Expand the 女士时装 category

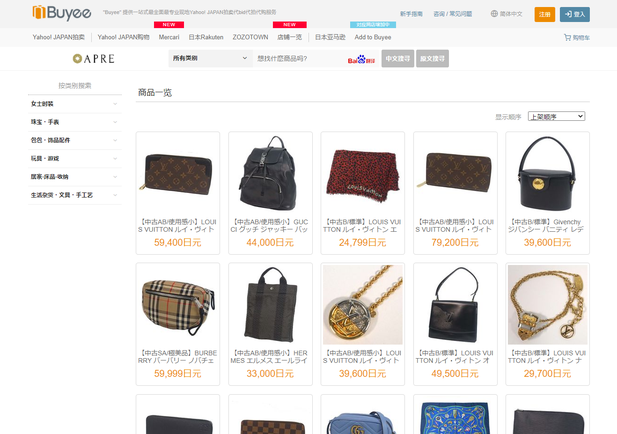(74, 104)
